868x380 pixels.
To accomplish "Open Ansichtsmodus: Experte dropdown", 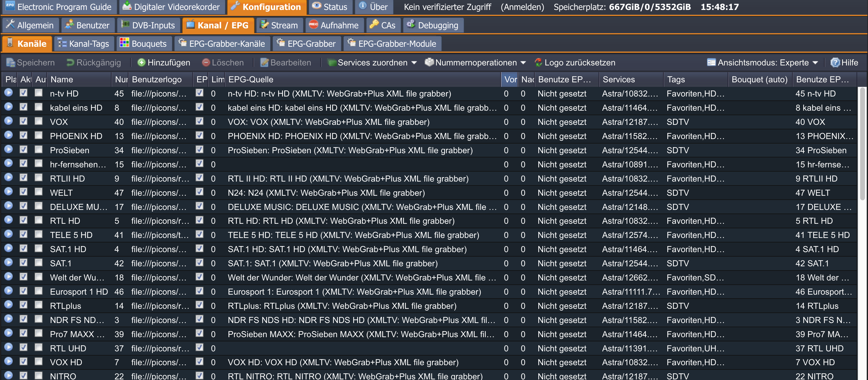I will point(763,63).
